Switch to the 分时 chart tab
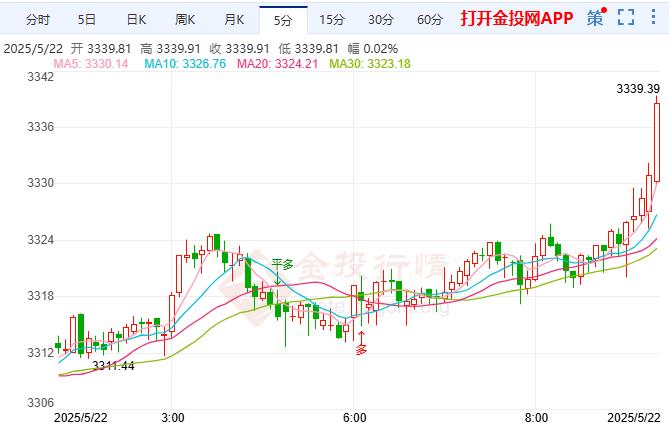The width and height of the screenshot is (669, 423). point(38,20)
